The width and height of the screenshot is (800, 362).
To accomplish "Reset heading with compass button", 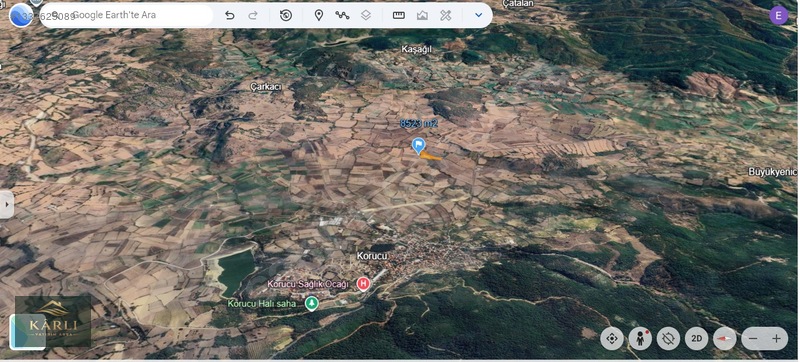I will [x=724, y=339].
